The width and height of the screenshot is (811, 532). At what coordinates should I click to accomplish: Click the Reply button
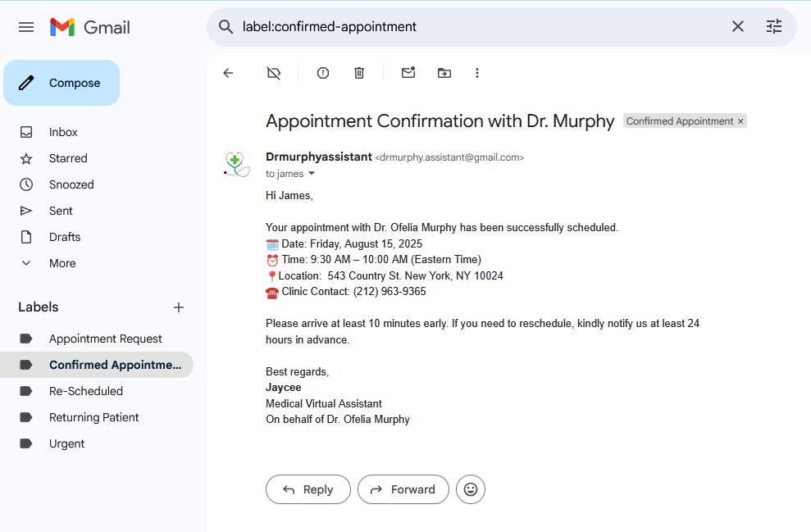pos(308,489)
